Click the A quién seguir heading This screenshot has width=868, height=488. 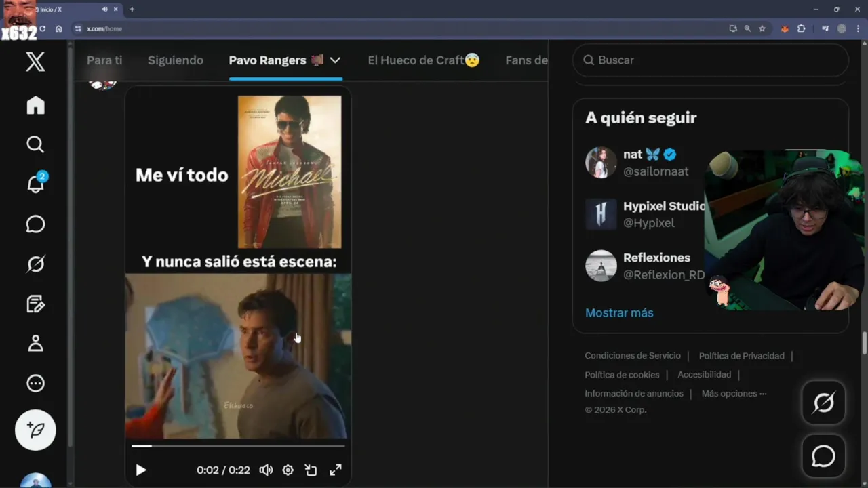click(x=641, y=118)
